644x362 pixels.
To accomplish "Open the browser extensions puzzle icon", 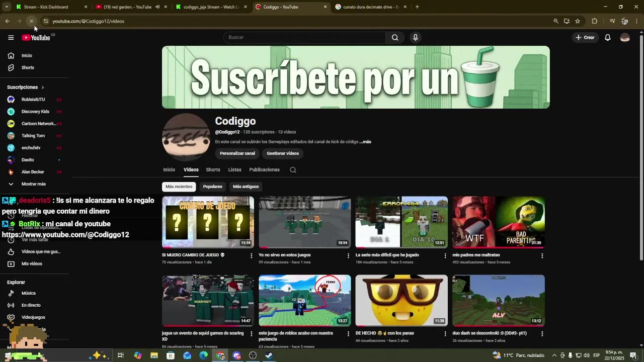I will coord(594,21).
